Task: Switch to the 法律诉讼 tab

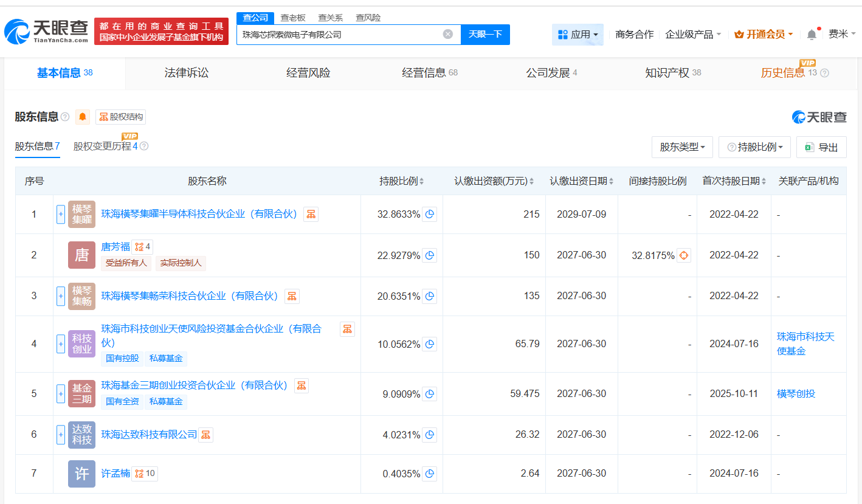Action: [186, 73]
